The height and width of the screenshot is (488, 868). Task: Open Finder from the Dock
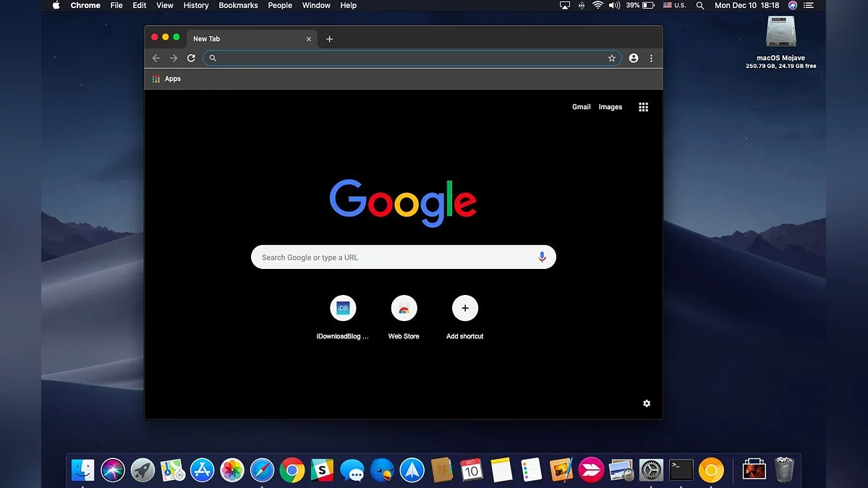click(82, 470)
